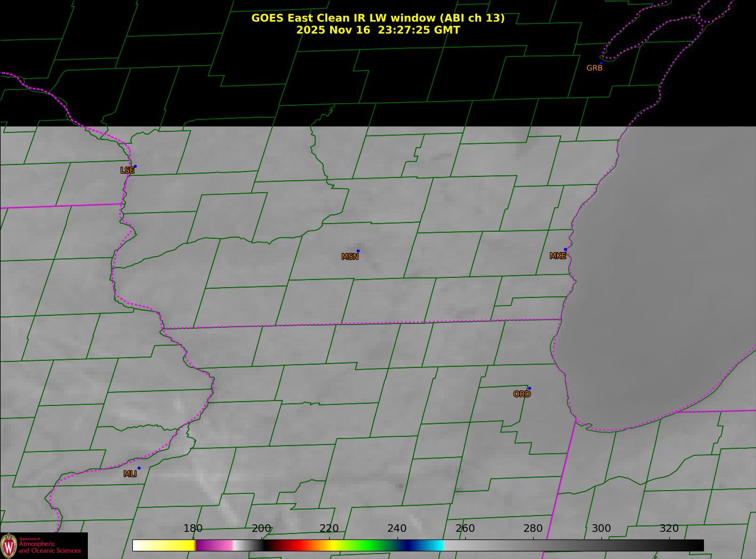This screenshot has width=756, height=559.
Task: Click the 220 label on the color scale
Action: pos(329,529)
